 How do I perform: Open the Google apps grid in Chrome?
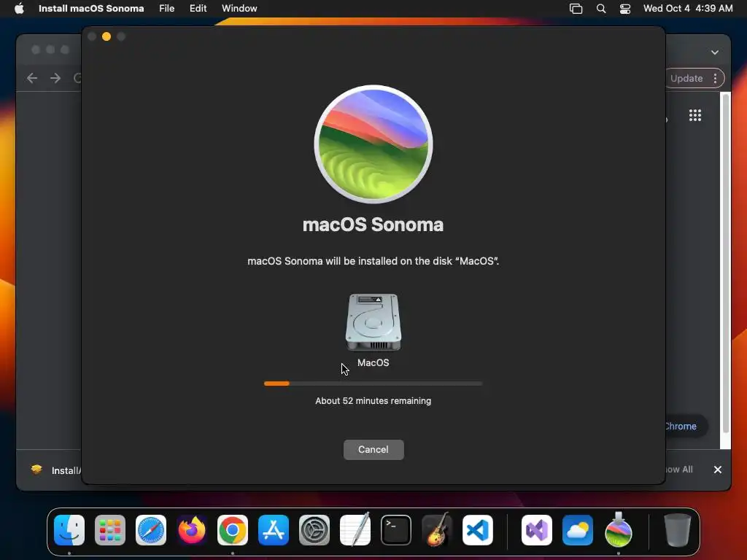[695, 115]
